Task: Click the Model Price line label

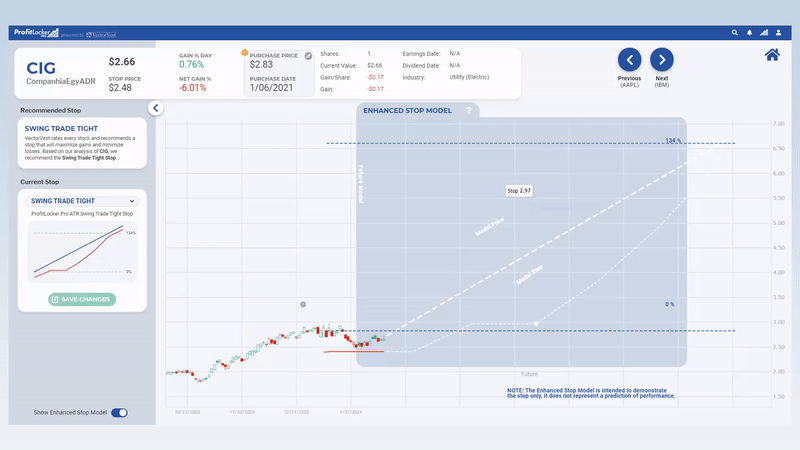Action: point(490,227)
